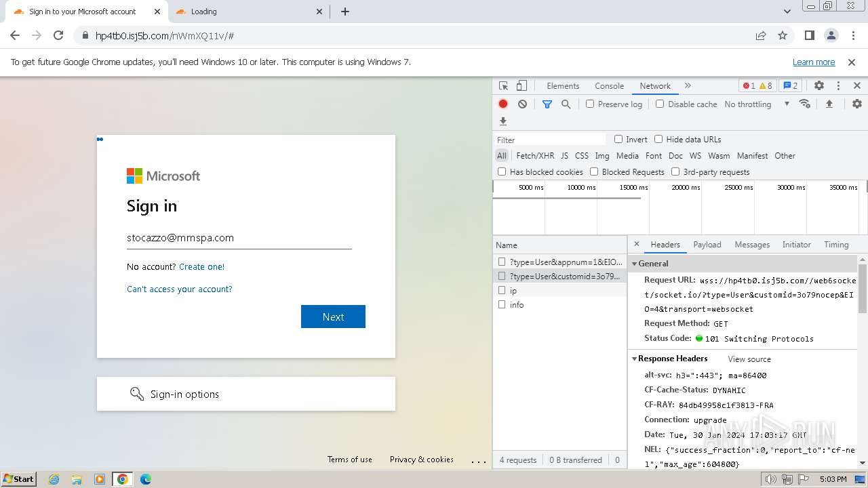Tick Blocked Requests checkbox
Viewport: 868px width, 488px height.
tap(594, 171)
